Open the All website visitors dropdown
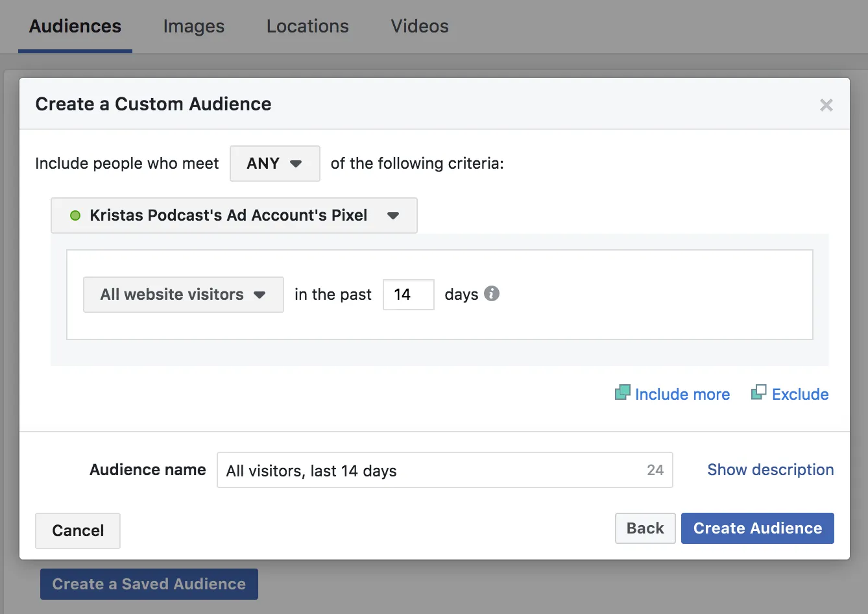The image size is (868, 614). pos(184,295)
